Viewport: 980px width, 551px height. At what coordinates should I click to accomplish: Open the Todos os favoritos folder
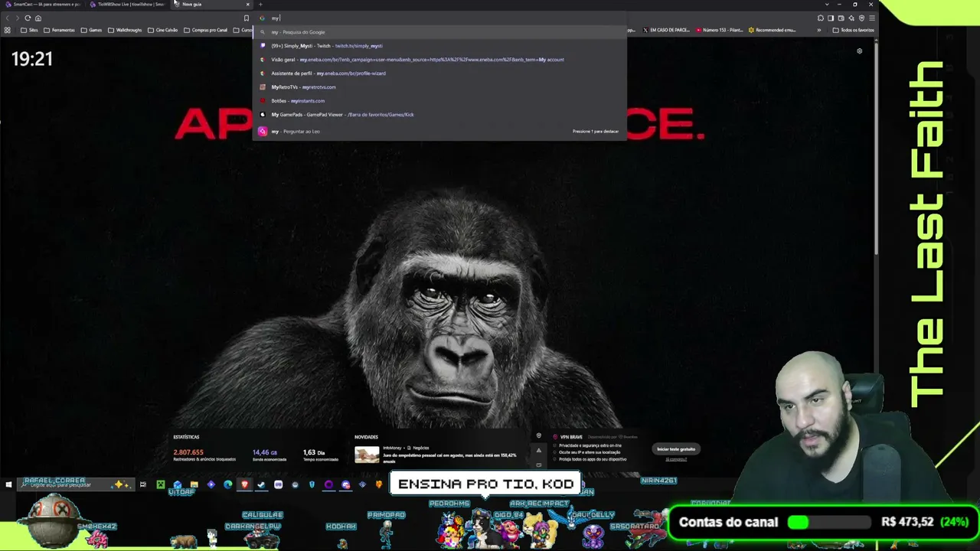pyautogui.click(x=853, y=30)
